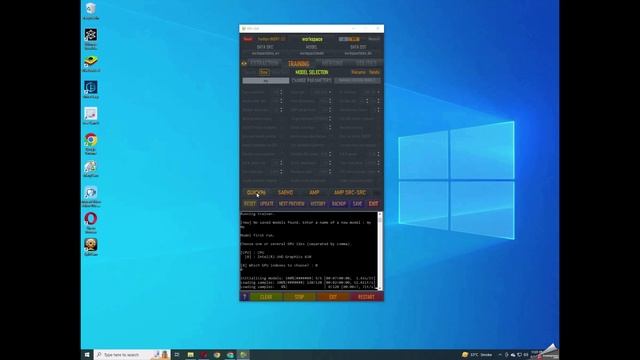Screen dimensions: 640x360
Task: Click NEXT PREVIEW button
Action: coord(291,203)
